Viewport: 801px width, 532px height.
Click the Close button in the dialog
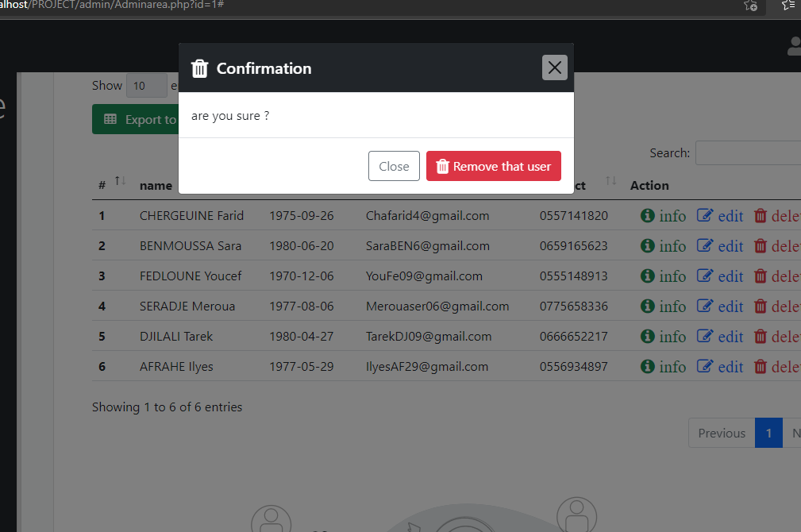pos(394,166)
